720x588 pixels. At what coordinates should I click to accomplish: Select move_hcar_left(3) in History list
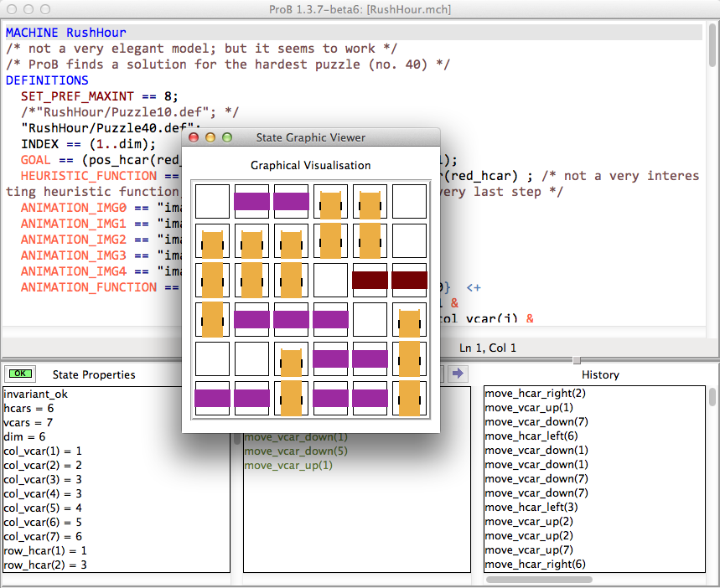(527, 507)
